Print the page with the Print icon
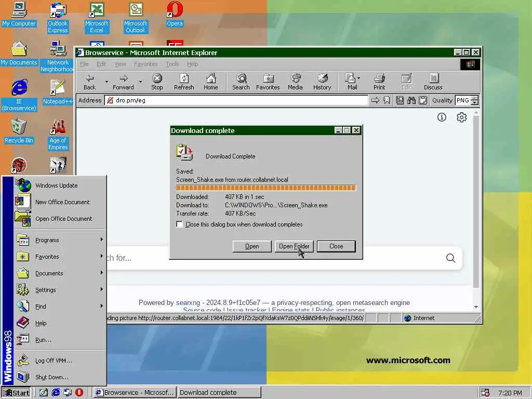The image size is (532, 399). tap(379, 82)
